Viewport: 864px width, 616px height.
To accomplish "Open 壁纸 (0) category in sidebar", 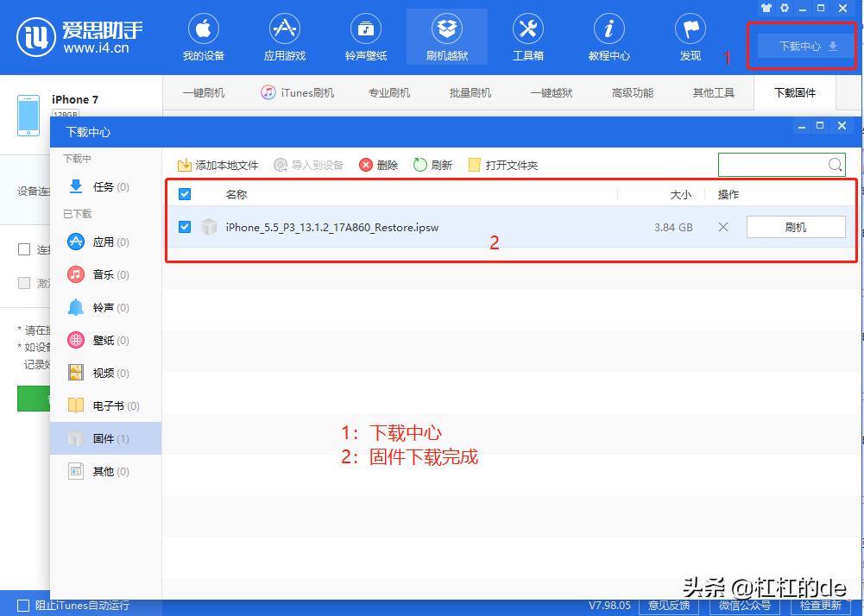I will click(106, 340).
